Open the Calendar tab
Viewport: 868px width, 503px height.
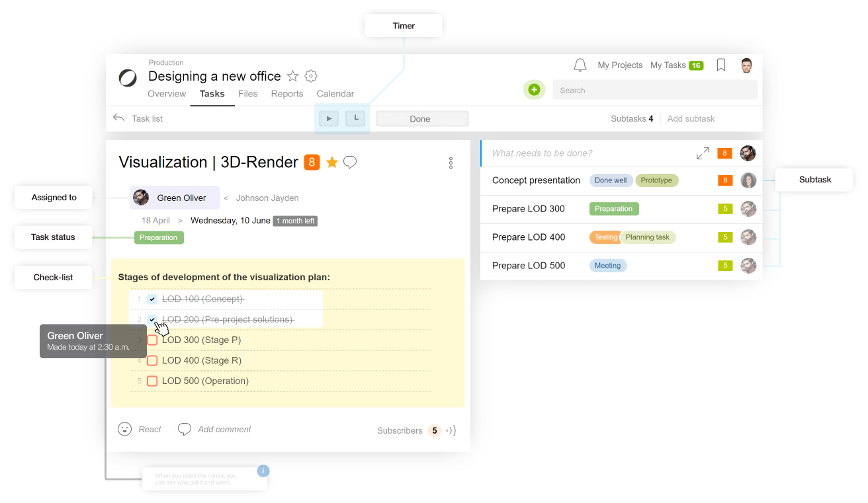click(x=335, y=94)
